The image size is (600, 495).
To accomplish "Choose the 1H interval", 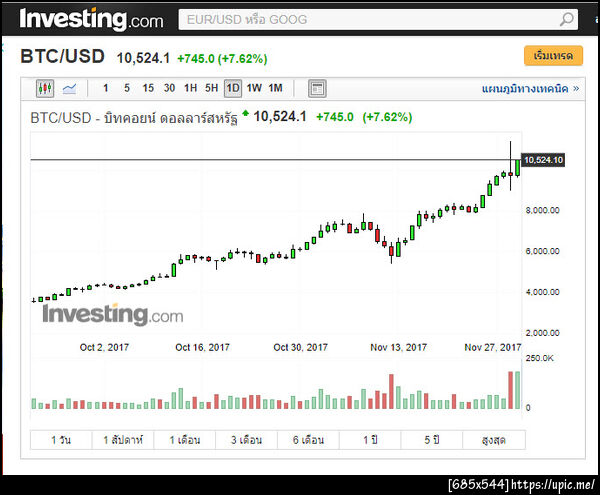I will point(191,88).
